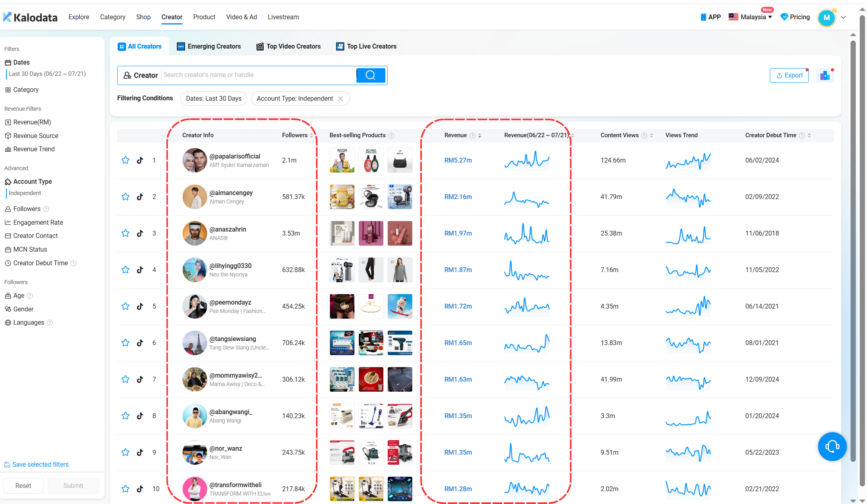Go to the Shop section

[x=143, y=17]
